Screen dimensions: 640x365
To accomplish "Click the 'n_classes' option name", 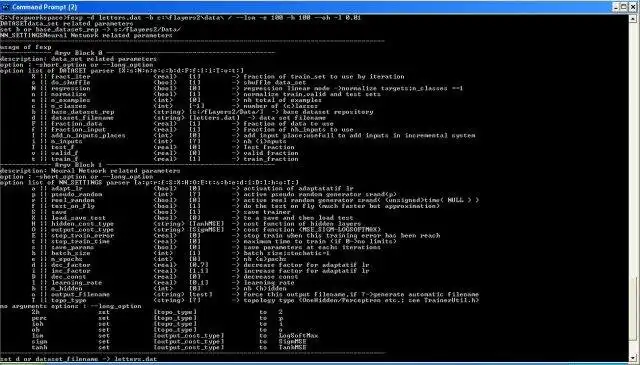I will tap(69, 106).
